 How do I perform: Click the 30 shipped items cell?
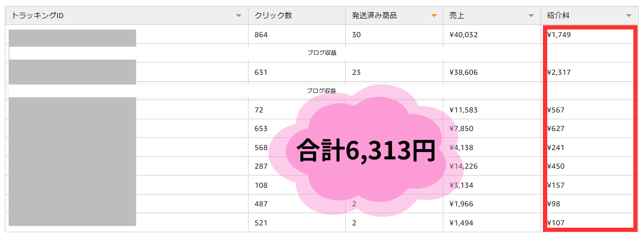pos(356,35)
